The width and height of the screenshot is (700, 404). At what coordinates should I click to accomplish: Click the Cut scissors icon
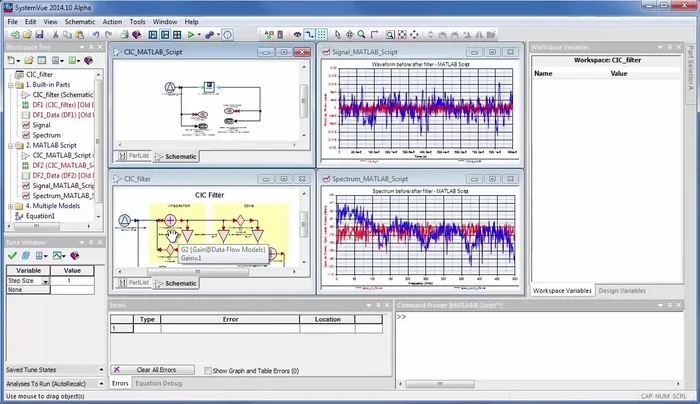[54, 34]
